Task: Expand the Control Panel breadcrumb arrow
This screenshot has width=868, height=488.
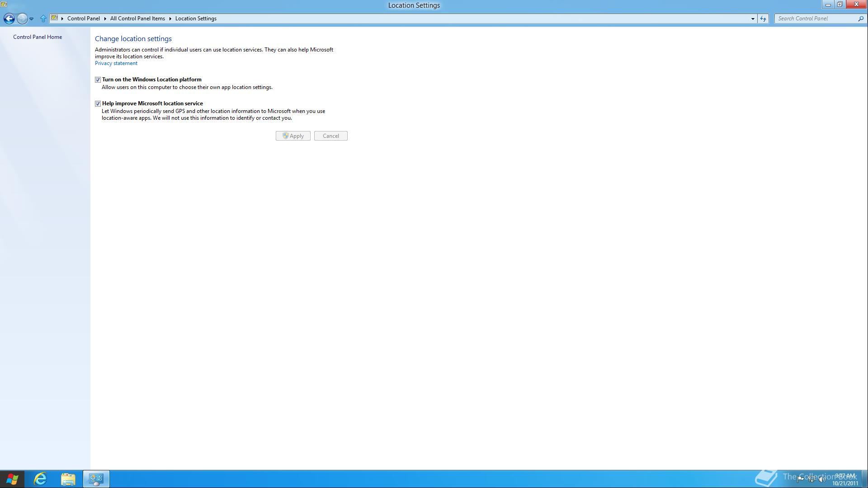Action: pyautogui.click(x=104, y=19)
